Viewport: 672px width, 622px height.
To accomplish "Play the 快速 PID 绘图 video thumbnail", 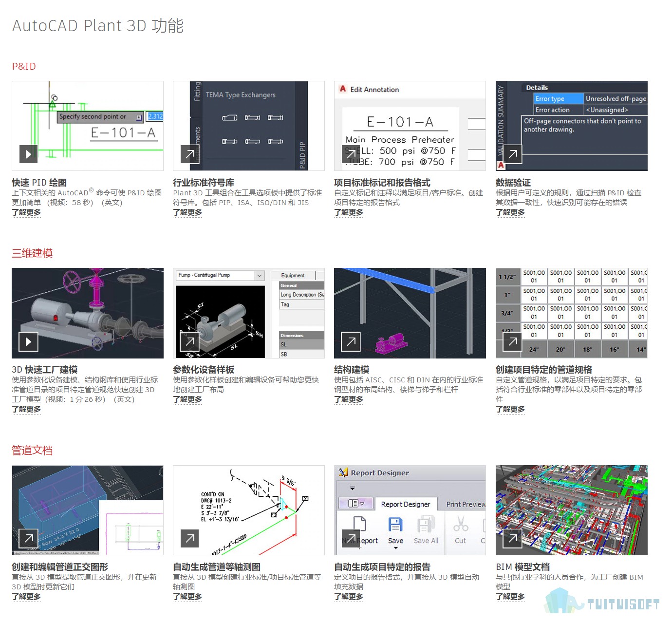I will [x=28, y=154].
